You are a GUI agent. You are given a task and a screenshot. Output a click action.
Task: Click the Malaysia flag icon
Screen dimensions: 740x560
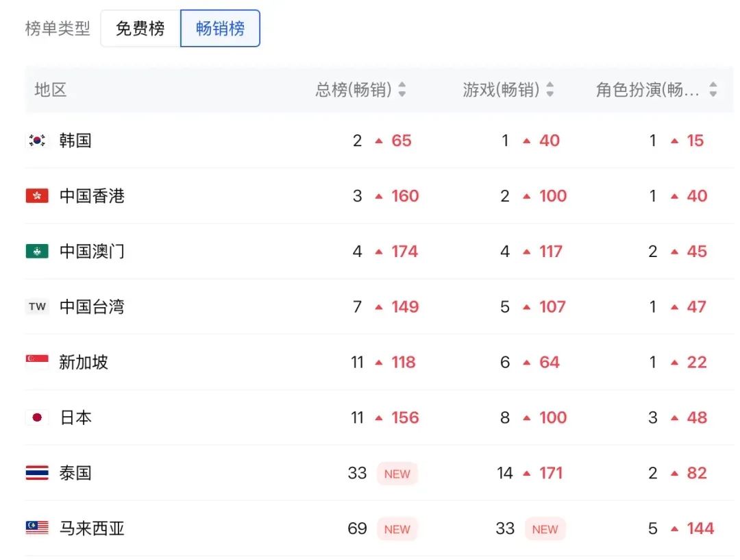37,528
